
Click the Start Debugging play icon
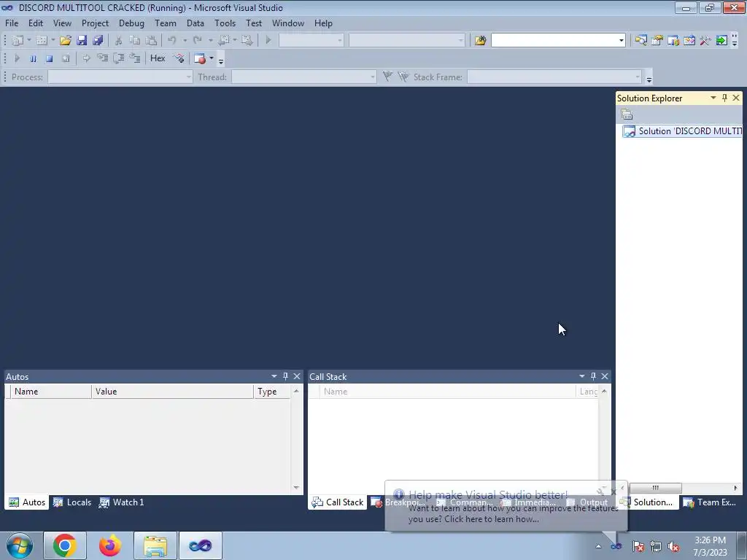pos(268,41)
